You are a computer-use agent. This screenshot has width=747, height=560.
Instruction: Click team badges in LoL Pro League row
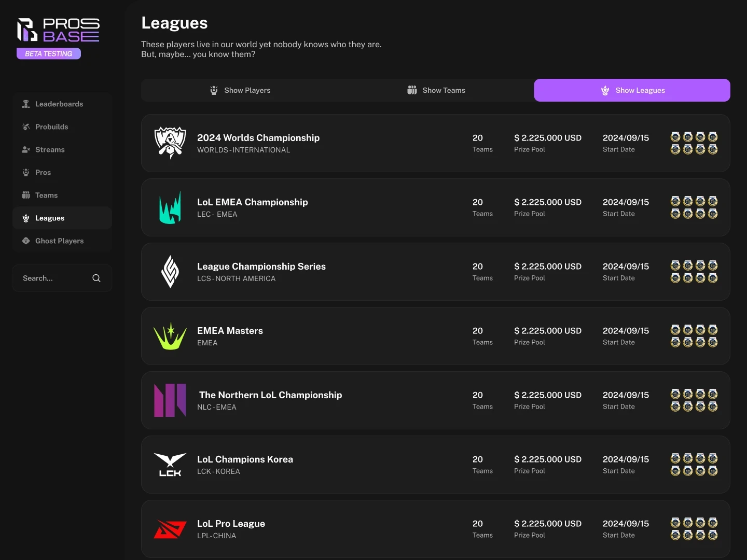pyautogui.click(x=694, y=529)
